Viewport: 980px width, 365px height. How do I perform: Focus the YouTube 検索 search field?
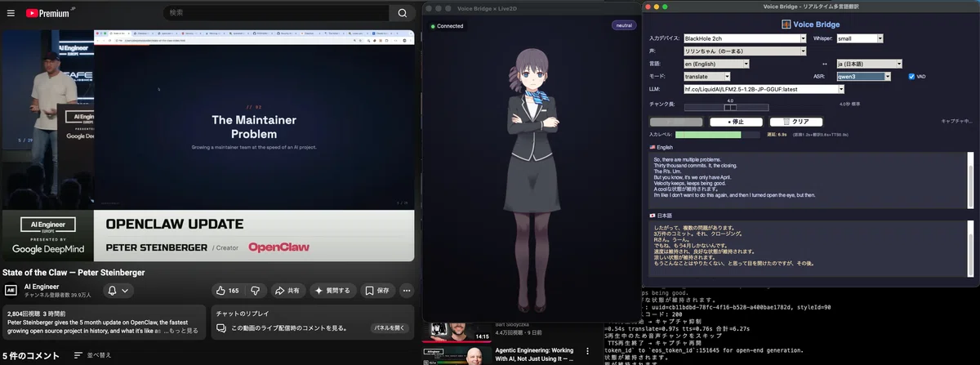pos(275,13)
